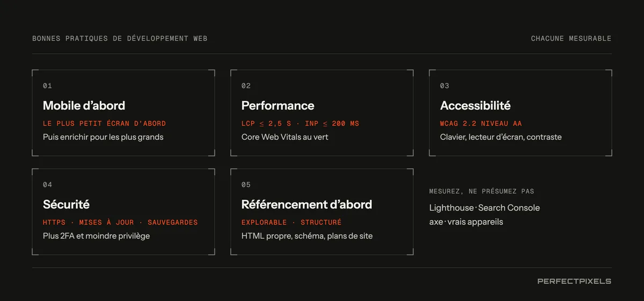This screenshot has width=644, height=301.
Task: Select the 'Référencement d'abord' card title
Action: point(306,204)
